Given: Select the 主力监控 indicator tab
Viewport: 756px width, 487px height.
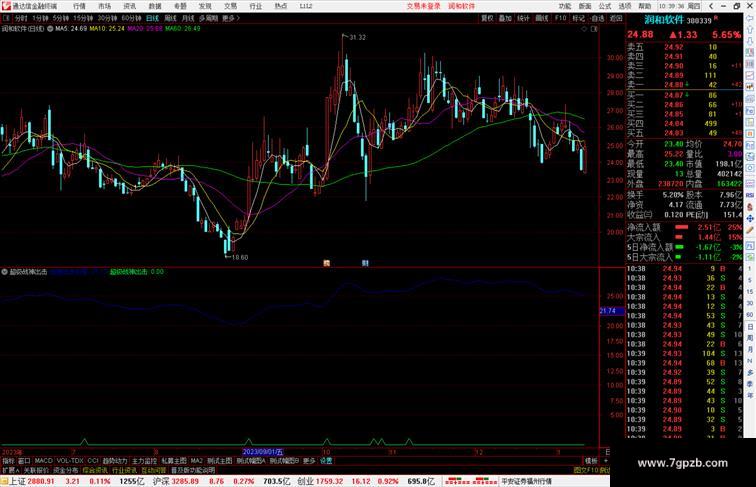Looking at the screenshot, I should (145, 461).
